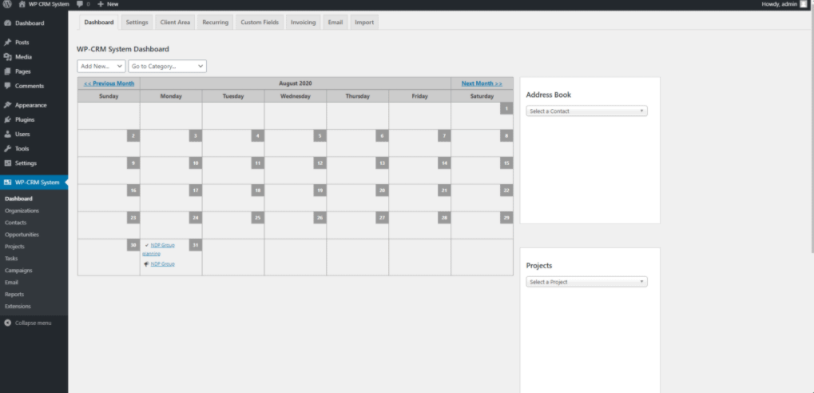
Task: Open Projects in the CRM submenu
Action: click(15, 247)
